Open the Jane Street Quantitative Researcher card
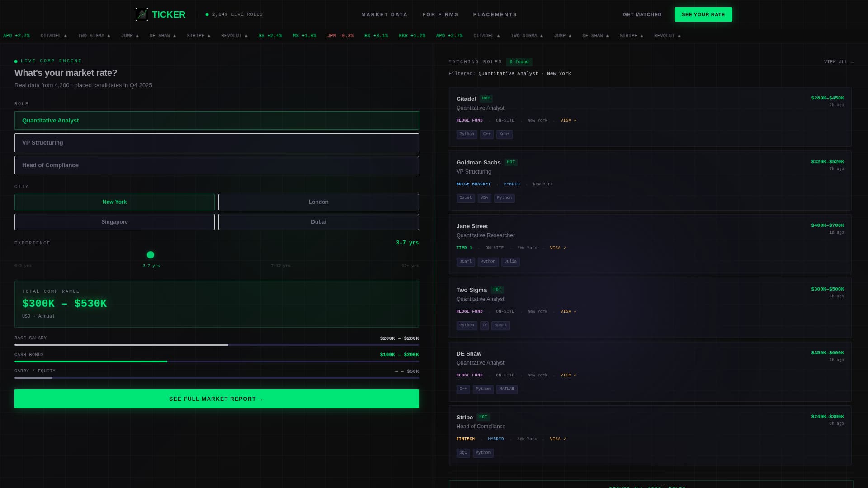Viewport: 868px width, 488px height. (x=650, y=244)
